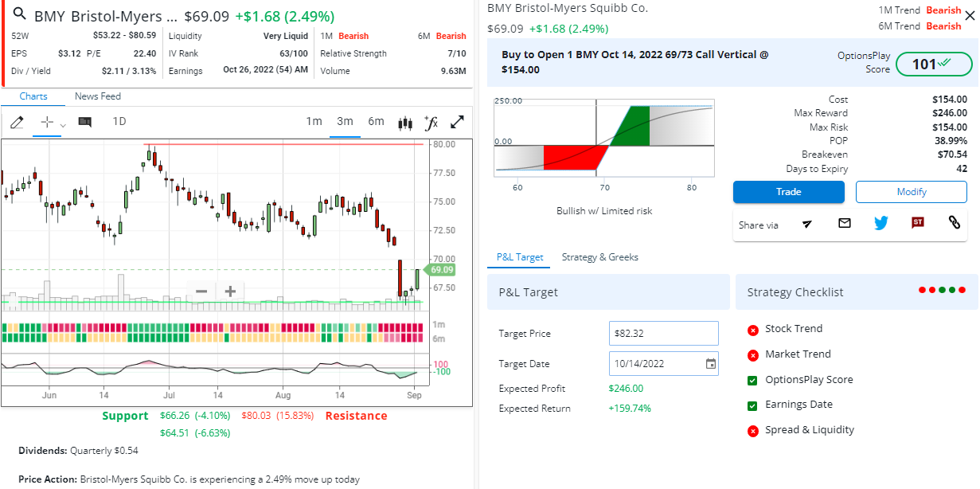The width and height of the screenshot is (980, 489).
Task: Click the green check beside OptionsPlay Score
Action: [x=752, y=381]
